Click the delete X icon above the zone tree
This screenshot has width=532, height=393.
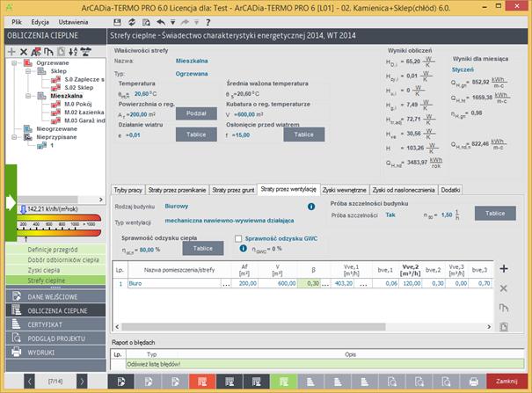point(24,52)
